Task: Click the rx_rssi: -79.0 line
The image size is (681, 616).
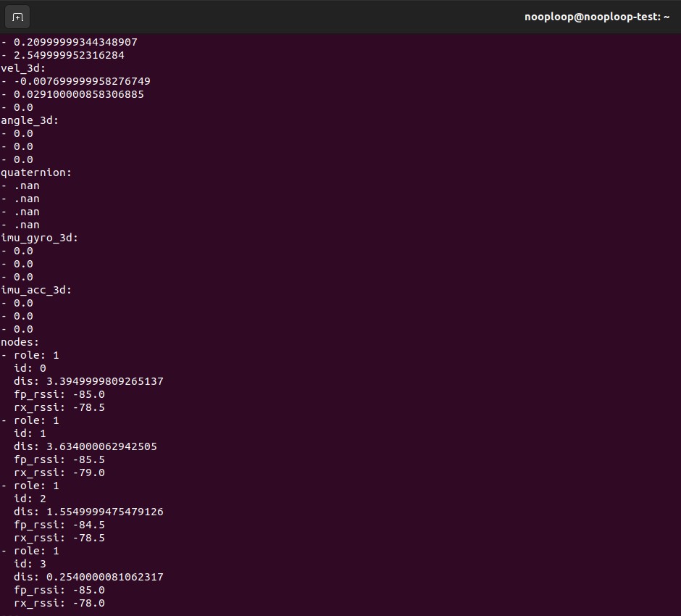Action: click(x=59, y=473)
